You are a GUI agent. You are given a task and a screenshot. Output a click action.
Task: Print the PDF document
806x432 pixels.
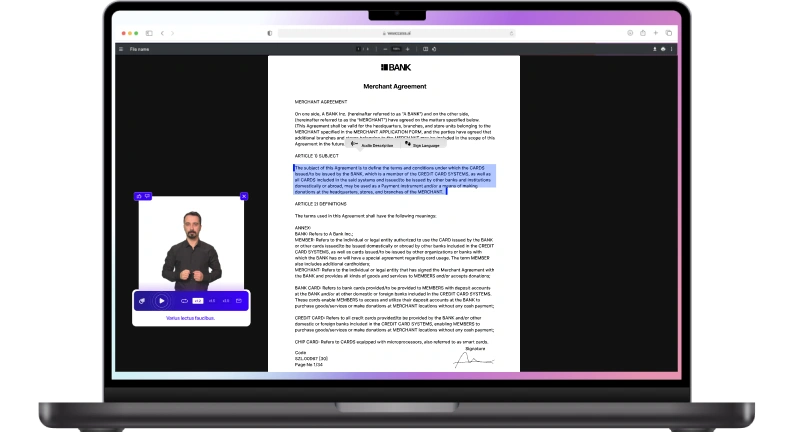[x=664, y=48]
